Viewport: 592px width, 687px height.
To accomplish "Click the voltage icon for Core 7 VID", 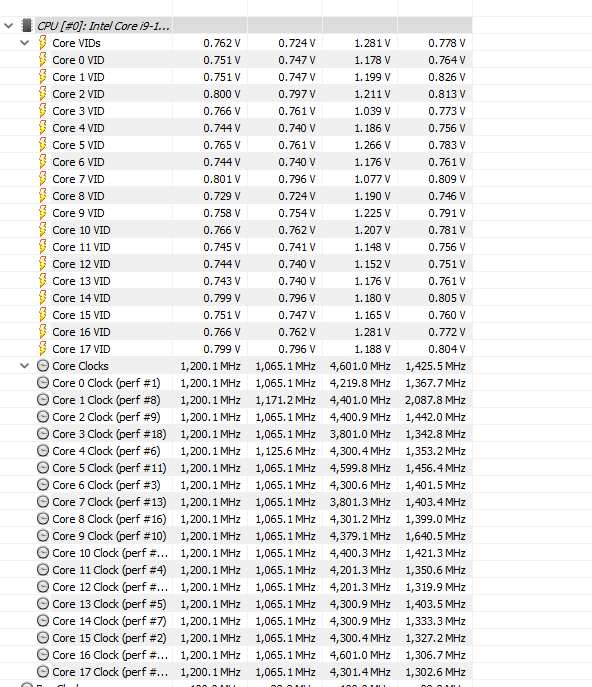I will (x=43, y=179).
